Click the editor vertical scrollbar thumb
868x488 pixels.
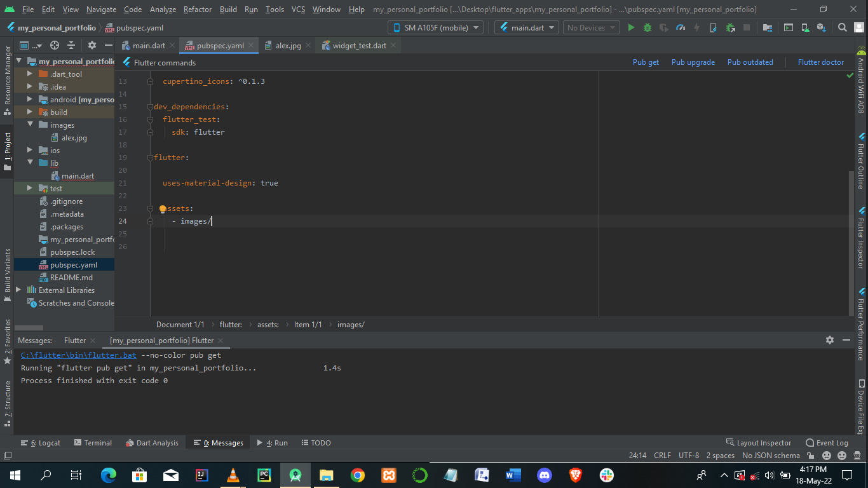851,242
